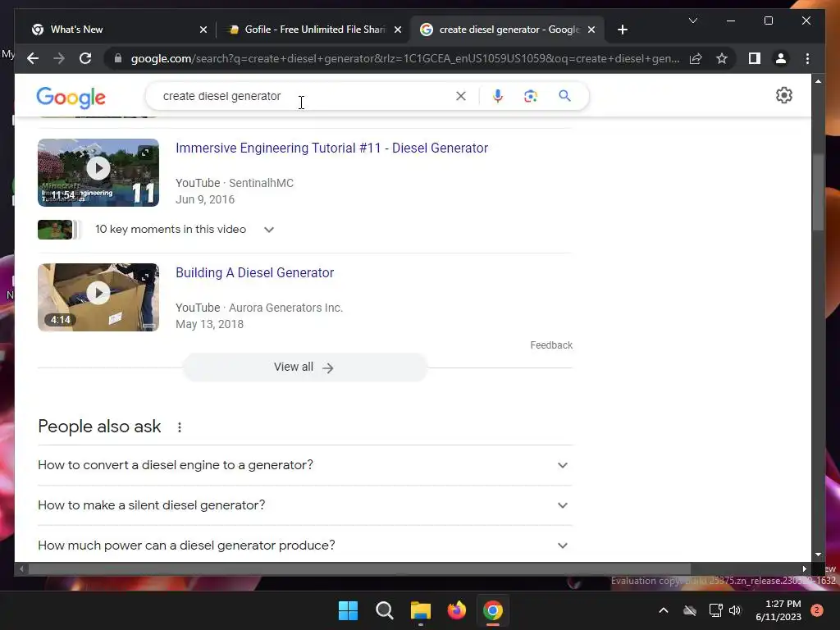Click the horizontal scrollbar thumb
The image size is (840, 630).
click(359, 569)
